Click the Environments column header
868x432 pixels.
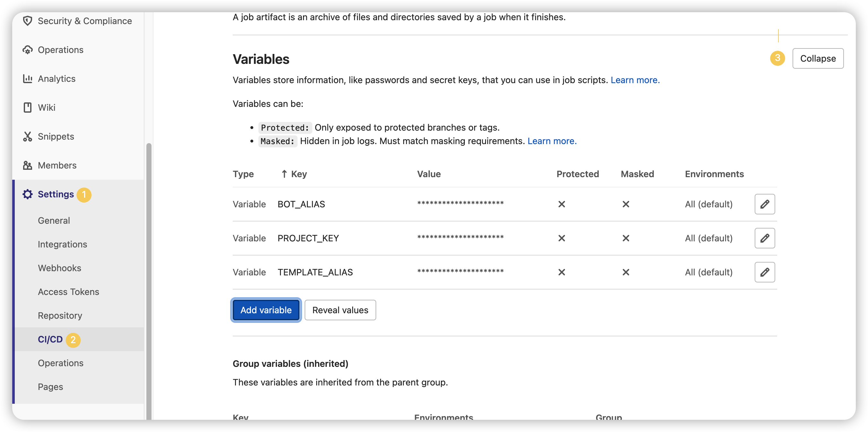point(714,174)
